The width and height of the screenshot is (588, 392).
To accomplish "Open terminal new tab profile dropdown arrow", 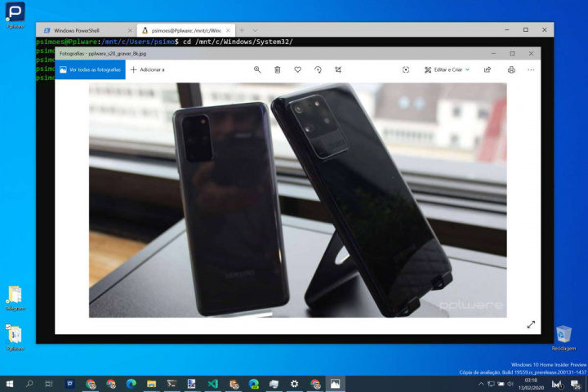I will tap(256, 30).
